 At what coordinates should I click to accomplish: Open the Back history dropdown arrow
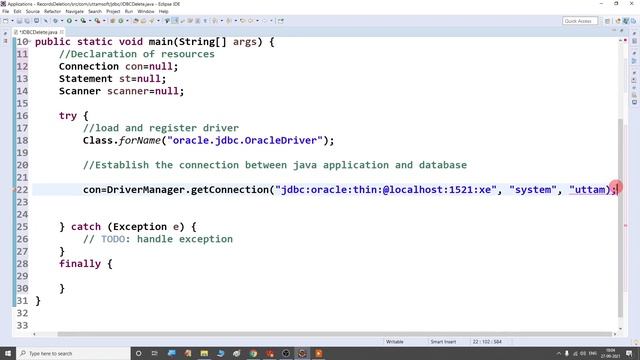[257, 21]
